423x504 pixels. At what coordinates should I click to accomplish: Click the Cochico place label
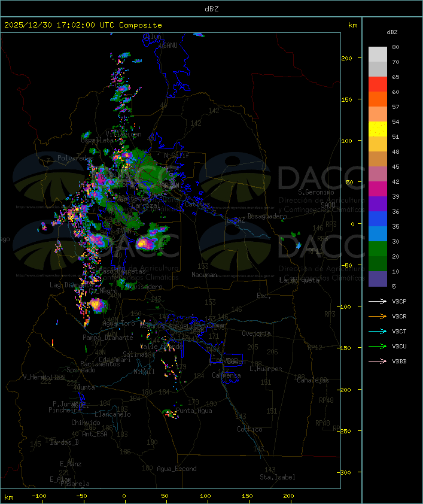tap(249, 429)
